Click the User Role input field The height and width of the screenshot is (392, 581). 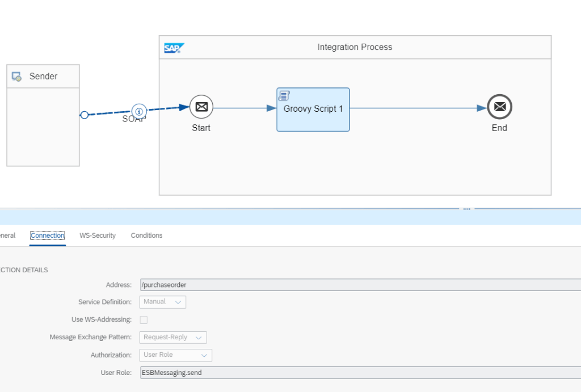[x=357, y=373]
